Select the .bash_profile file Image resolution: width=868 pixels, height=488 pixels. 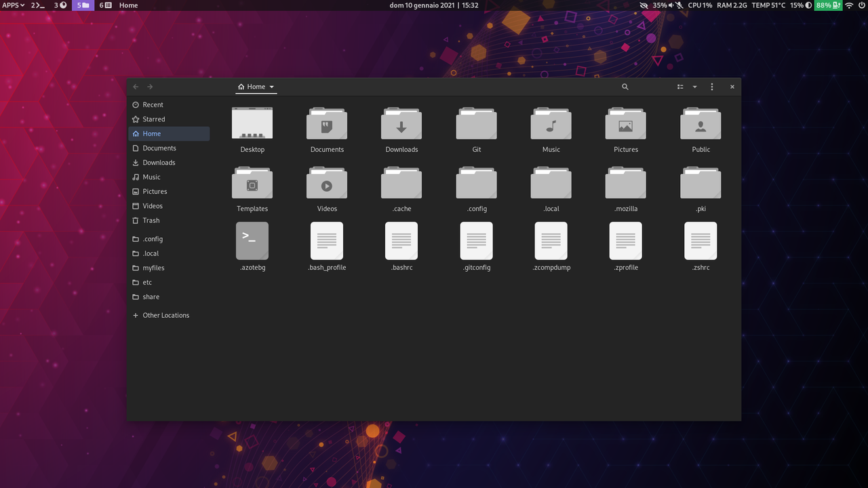[327, 241]
